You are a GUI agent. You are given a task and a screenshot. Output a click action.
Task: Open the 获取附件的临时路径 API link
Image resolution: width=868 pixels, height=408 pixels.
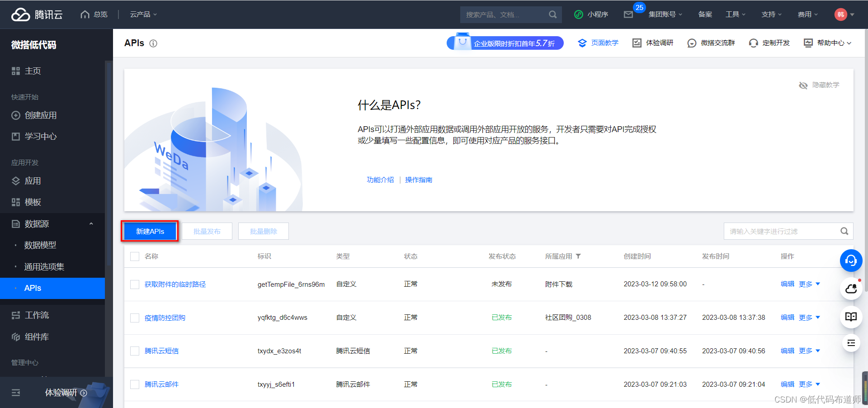(x=175, y=285)
